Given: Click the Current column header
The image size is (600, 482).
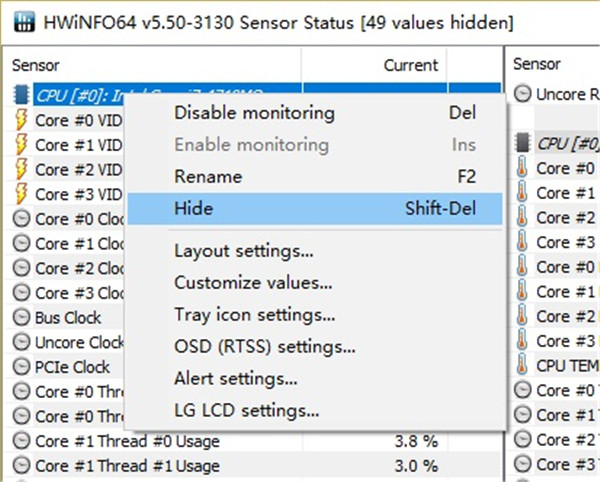Looking at the screenshot, I should tap(410, 65).
